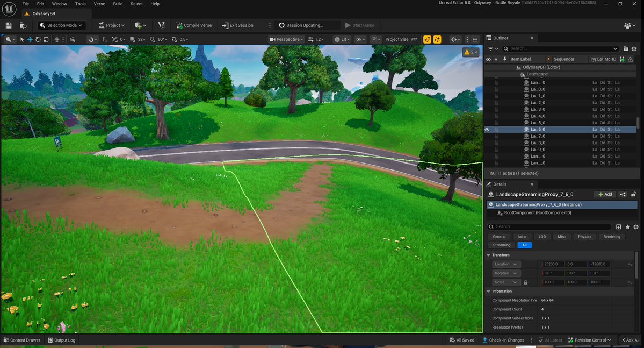The height and width of the screenshot is (348, 644).
Task: Activate the rotate gizmo tool
Action: coord(38,39)
